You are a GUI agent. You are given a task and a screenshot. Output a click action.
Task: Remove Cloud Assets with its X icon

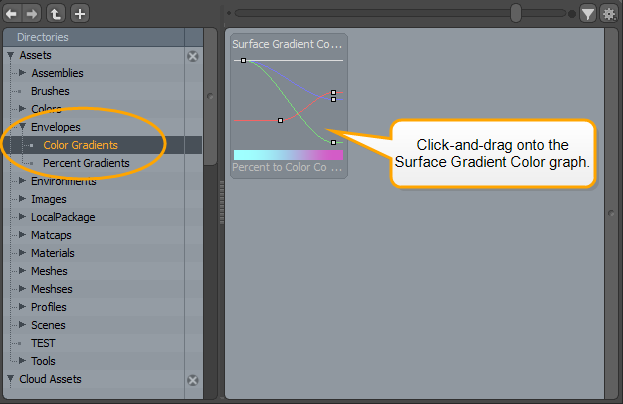click(193, 380)
